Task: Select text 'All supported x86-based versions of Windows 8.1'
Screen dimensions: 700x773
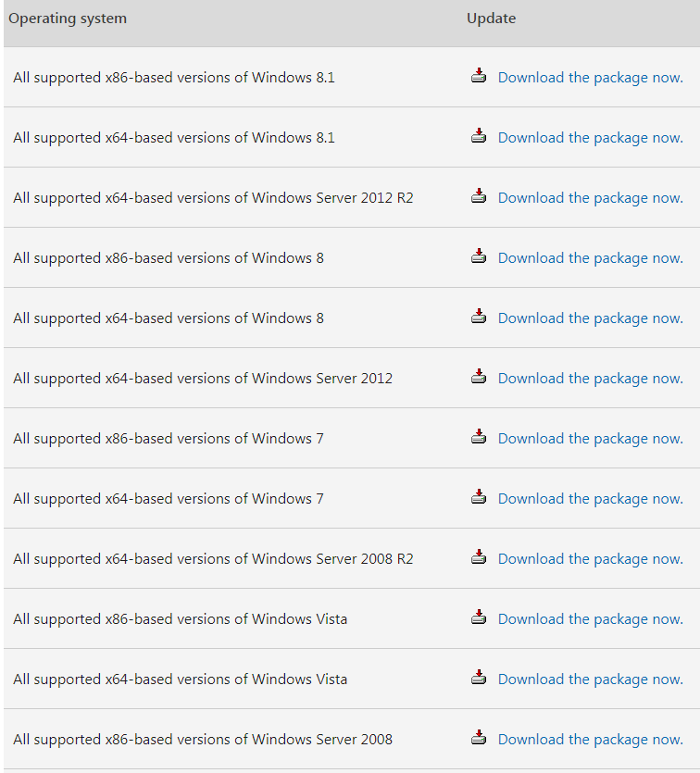Action: [174, 78]
